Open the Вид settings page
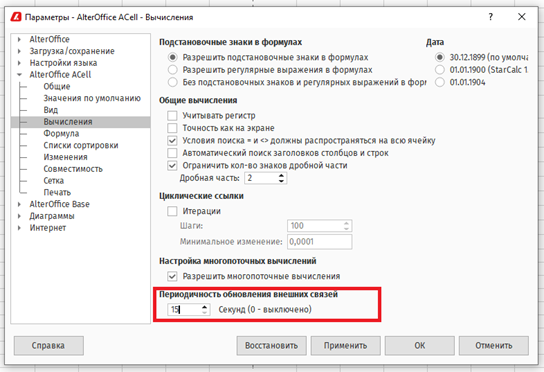Screen dimensions: 544x372 (x=51, y=110)
